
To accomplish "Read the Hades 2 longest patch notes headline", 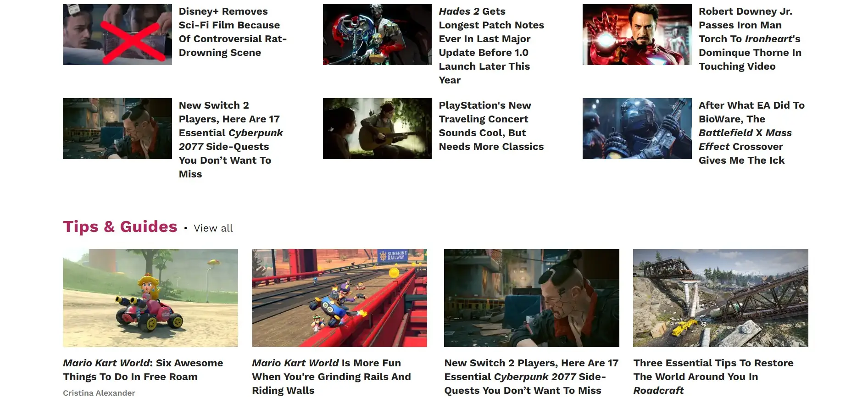I will coord(491,46).
